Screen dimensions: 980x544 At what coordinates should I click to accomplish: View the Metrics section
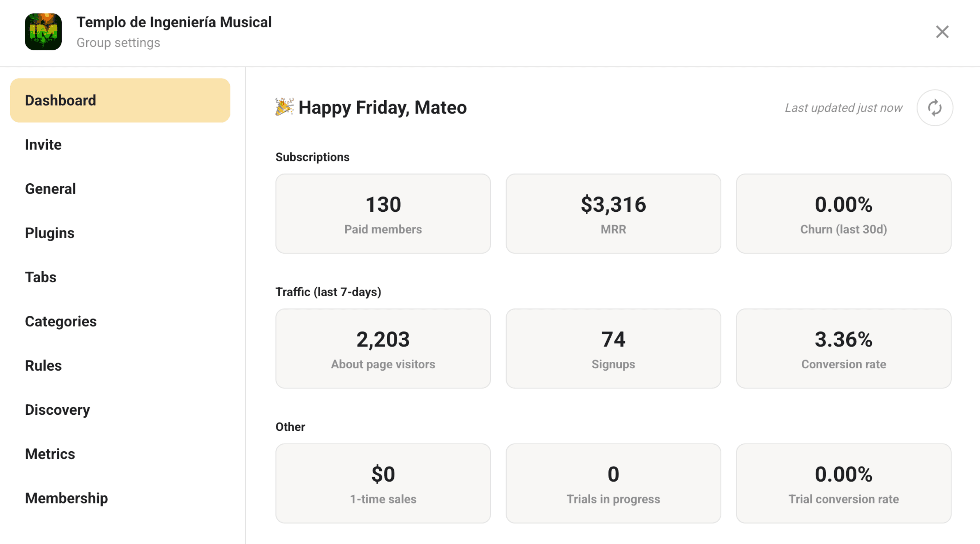(50, 454)
